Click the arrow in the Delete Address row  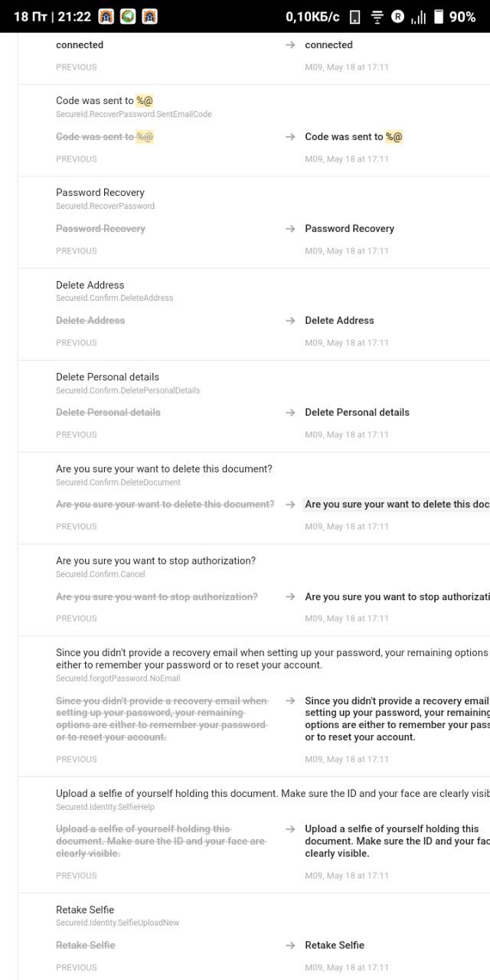pyautogui.click(x=290, y=321)
